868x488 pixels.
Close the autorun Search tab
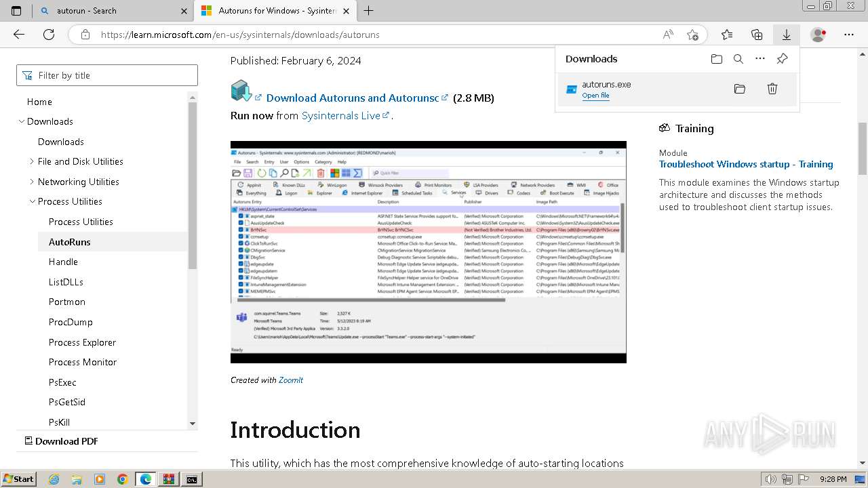184,11
